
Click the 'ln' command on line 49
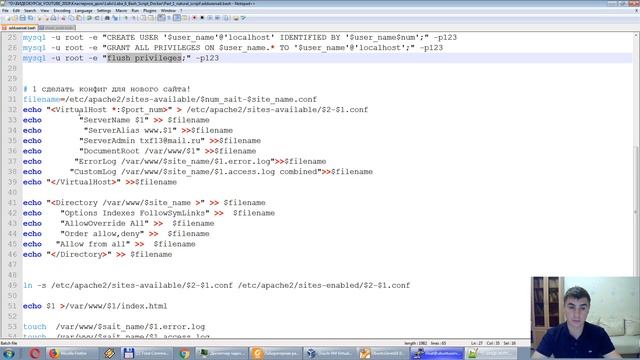tap(27, 285)
